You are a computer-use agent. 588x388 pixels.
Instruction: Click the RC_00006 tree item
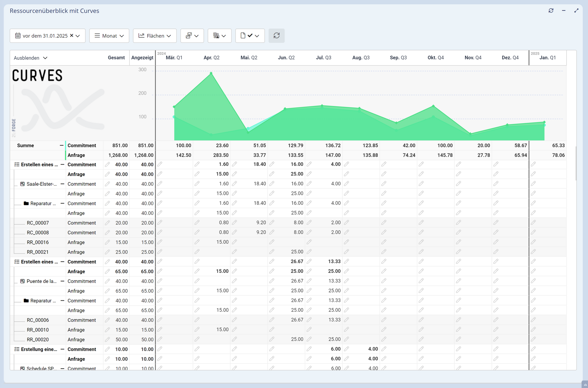coord(38,320)
